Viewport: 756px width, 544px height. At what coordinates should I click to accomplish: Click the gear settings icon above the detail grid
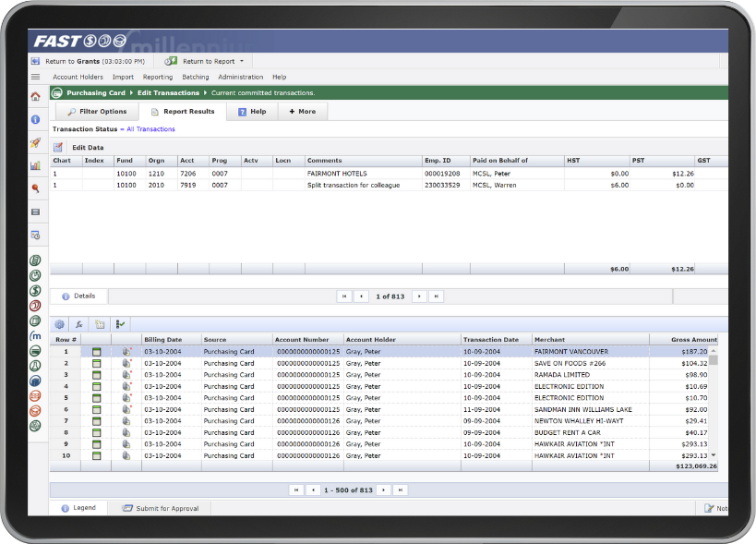60,324
